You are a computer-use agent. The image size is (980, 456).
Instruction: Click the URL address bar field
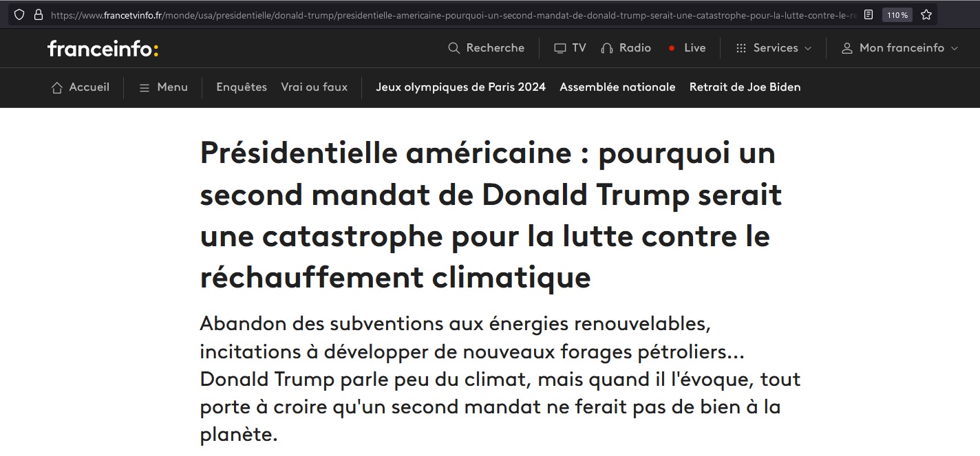(x=447, y=14)
